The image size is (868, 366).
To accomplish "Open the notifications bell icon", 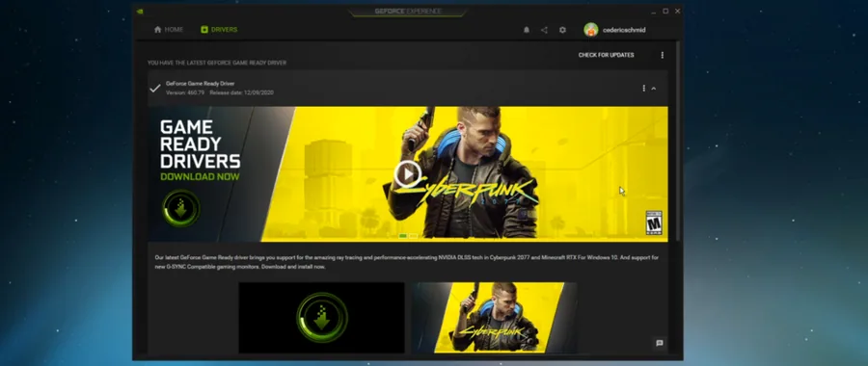I will click(527, 30).
